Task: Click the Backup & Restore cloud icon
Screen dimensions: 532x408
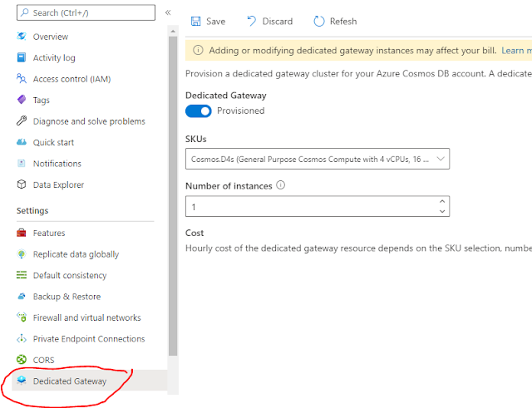Action: (x=22, y=297)
